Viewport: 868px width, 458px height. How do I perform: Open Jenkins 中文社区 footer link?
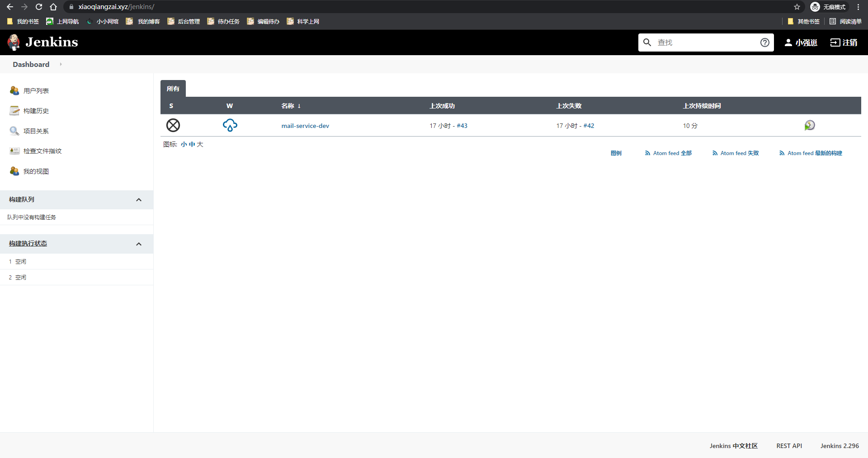point(734,446)
